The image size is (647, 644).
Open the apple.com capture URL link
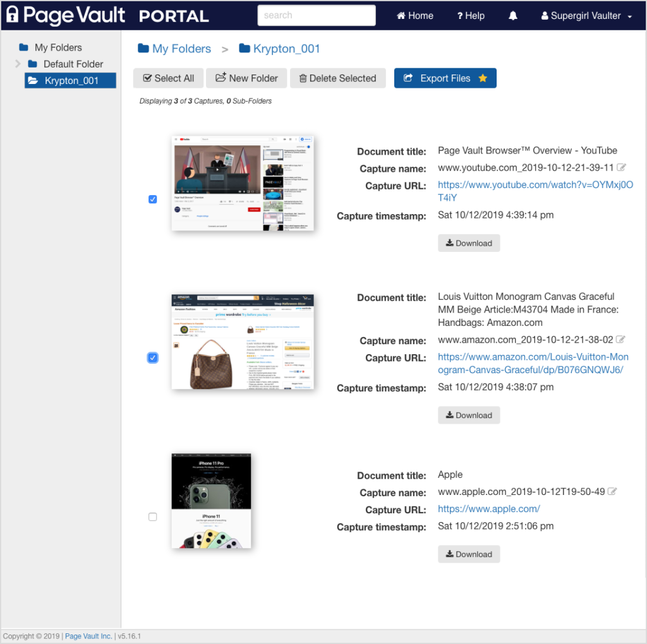click(x=488, y=509)
